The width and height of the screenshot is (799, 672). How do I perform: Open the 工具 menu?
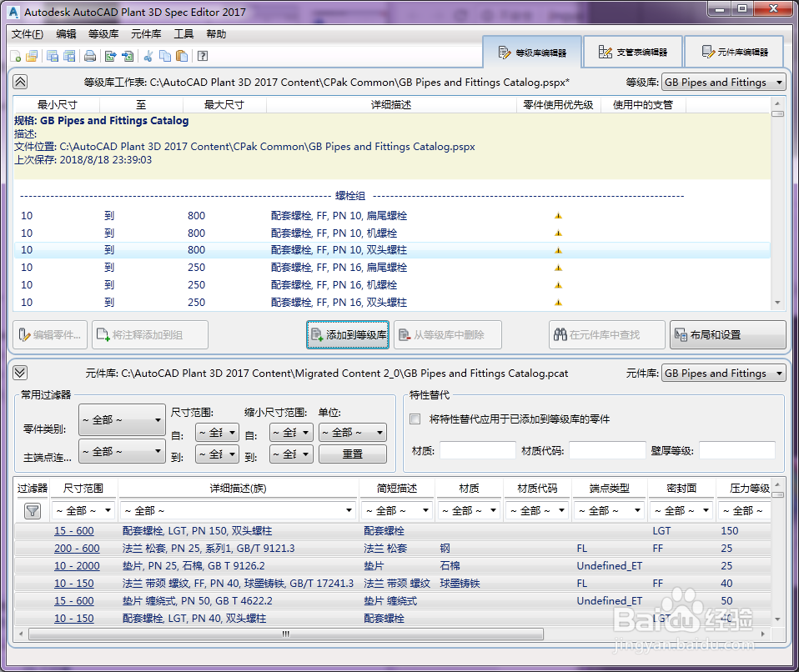tap(184, 34)
